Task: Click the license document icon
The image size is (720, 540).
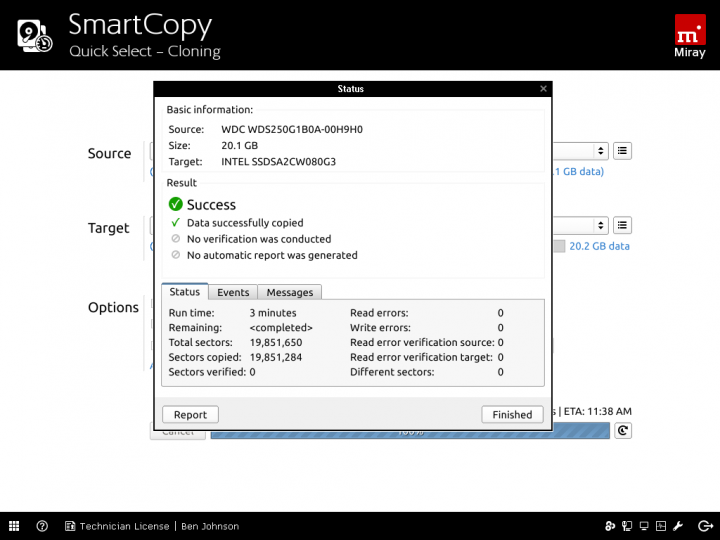Action: coord(70,526)
